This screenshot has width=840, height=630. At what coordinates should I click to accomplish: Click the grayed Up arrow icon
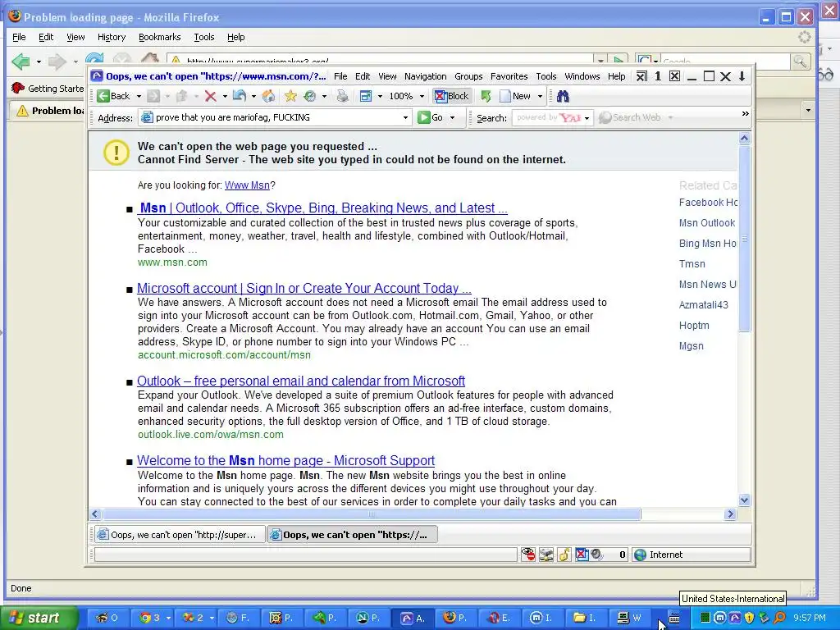(x=181, y=96)
